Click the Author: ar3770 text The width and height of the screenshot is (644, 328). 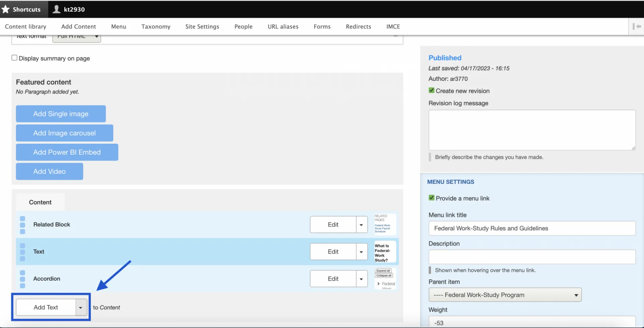point(448,79)
